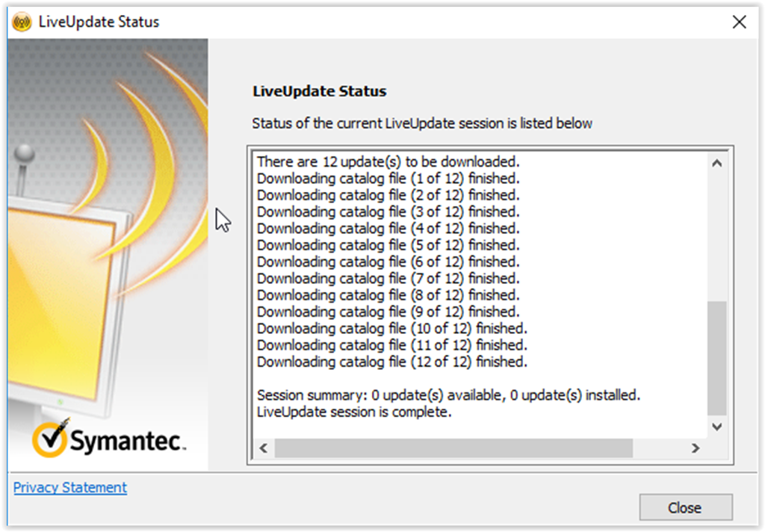Click the scroll right arrow in status log
The image size is (765, 532).
pos(696,448)
